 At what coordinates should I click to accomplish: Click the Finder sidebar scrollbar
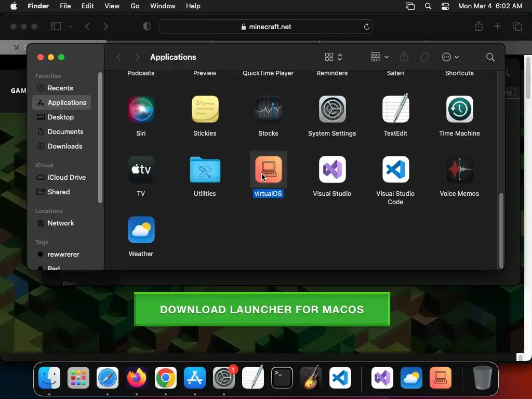[100, 137]
